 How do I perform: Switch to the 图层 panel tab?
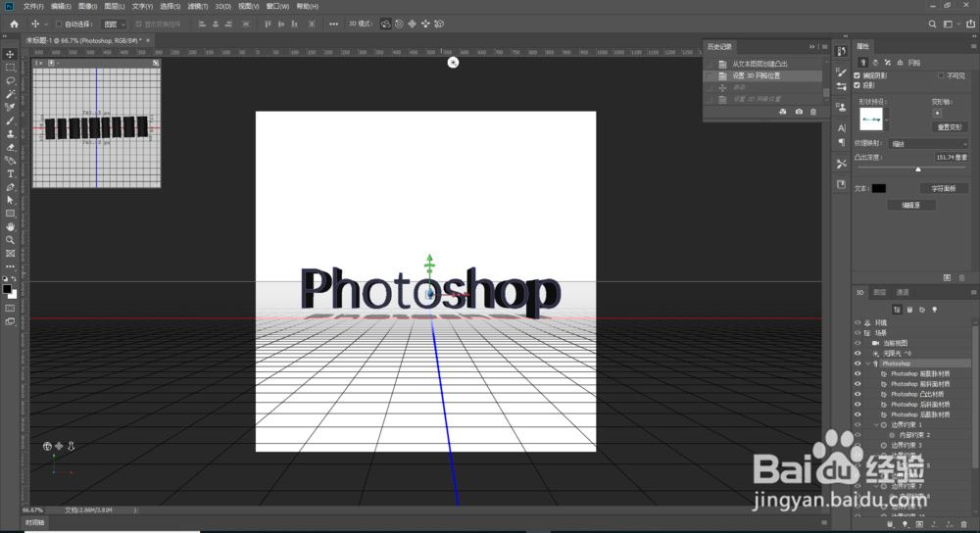[879, 292]
